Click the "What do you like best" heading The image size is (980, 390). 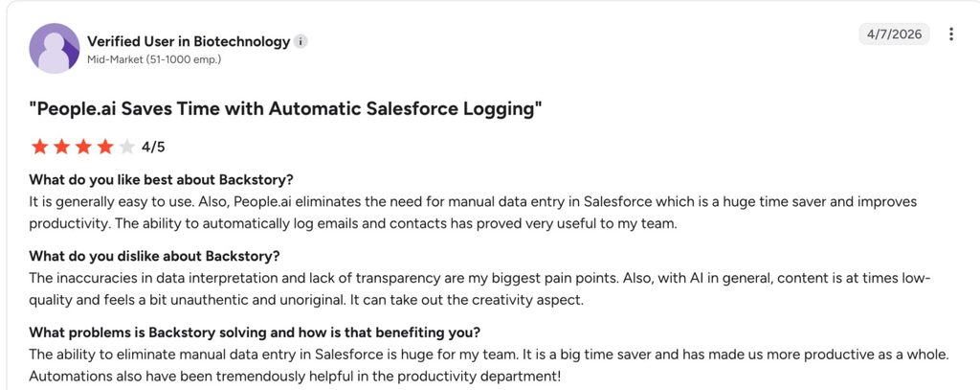161,180
